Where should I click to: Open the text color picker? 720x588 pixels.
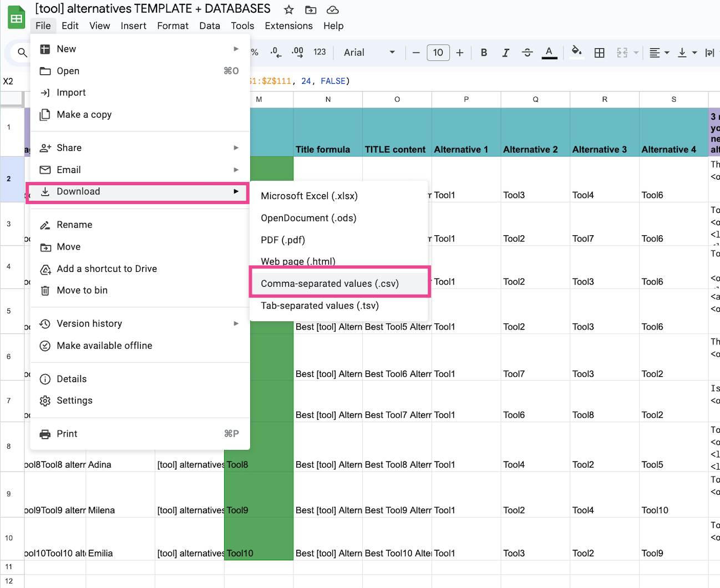click(x=549, y=53)
